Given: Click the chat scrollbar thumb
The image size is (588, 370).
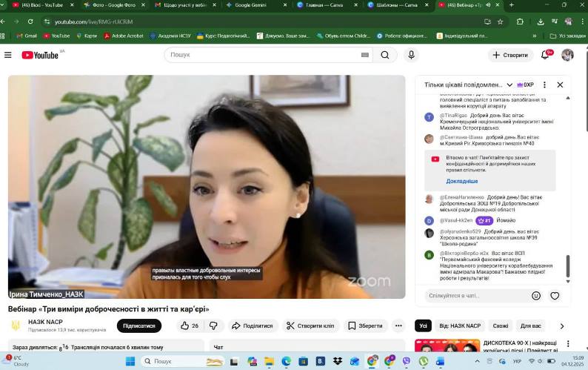Looking at the screenshot, I should click(568, 266).
